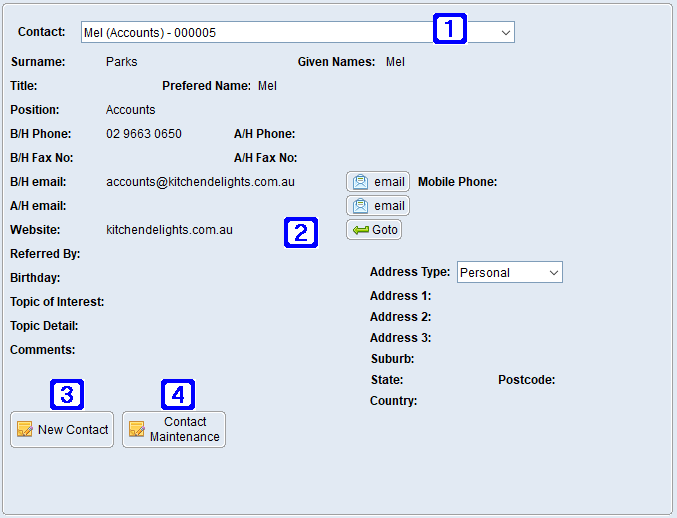This screenshot has height=518, width=677.
Task: Click the New Contact button
Action: [62, 430]
